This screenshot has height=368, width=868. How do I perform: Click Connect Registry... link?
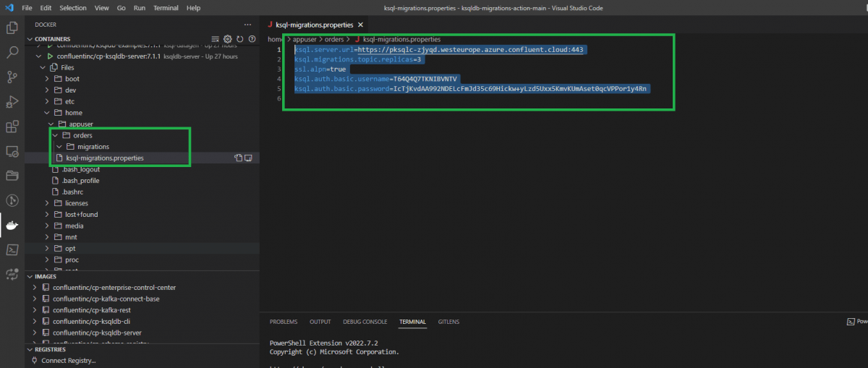68,360
